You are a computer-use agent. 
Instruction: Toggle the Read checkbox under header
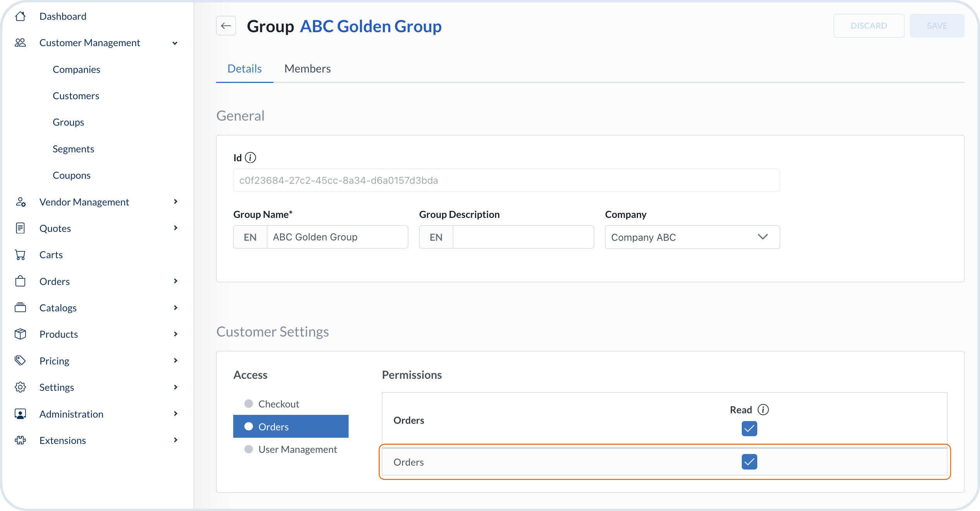coord(749,428)
